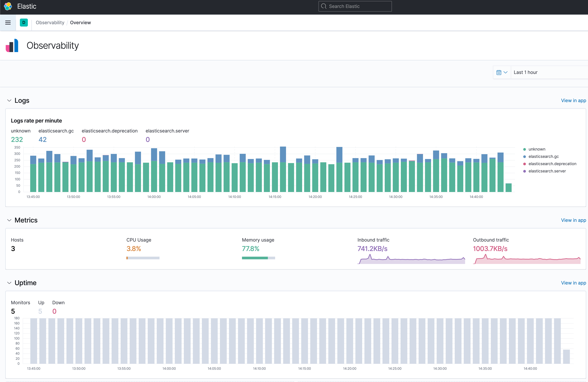Click the search magnifier icon
The width and height of the screenshot is (588, 382).
coord(324,6)
